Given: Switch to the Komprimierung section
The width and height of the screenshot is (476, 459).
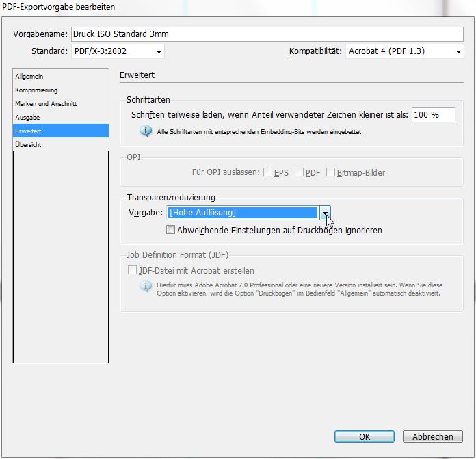Looking at the screenshot, I should pyautogui.click(x=36, y=90).
